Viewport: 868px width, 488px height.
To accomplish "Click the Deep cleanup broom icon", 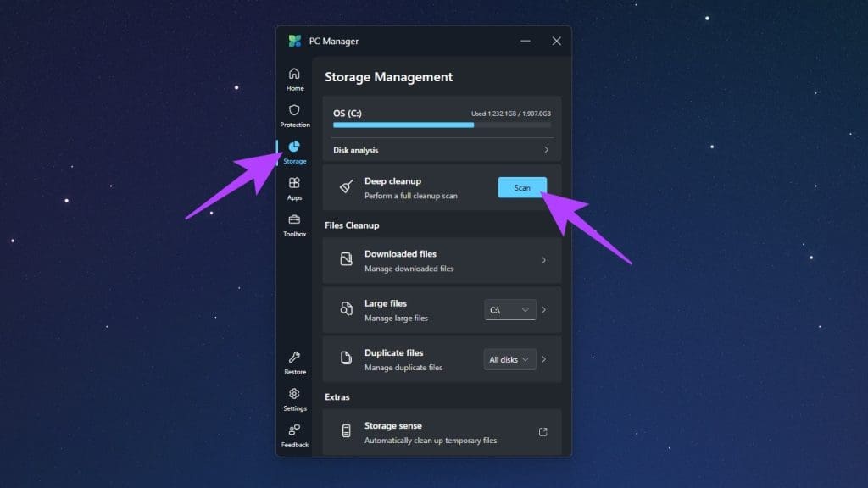I will click(347, 187).
